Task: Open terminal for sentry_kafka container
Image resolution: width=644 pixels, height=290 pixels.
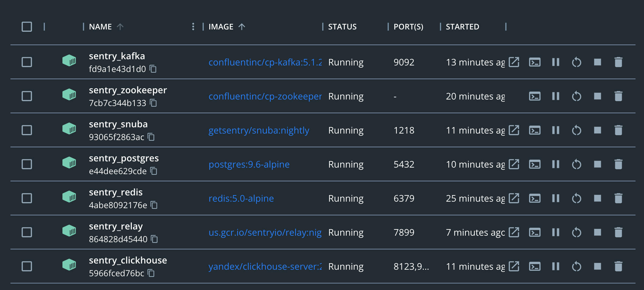Action: [x=535, y=62]
